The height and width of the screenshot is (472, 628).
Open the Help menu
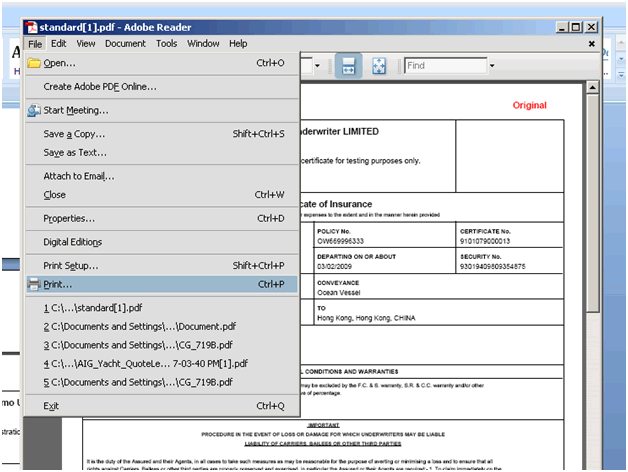pos(238,43)
